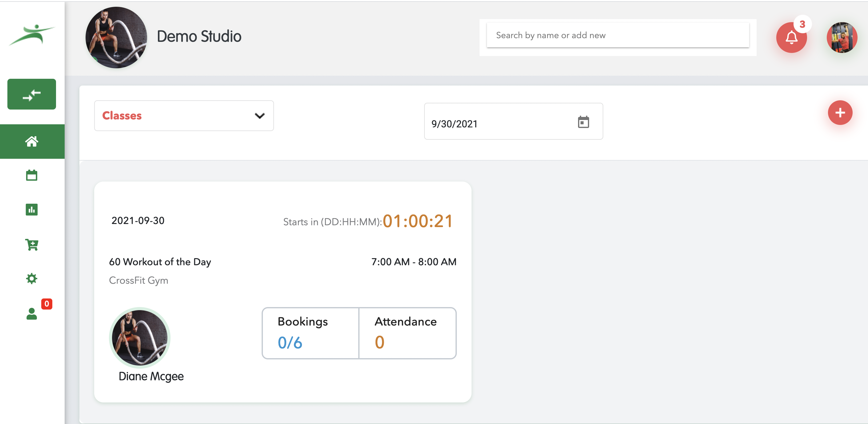Open the Bookings 0/6 box
This screenshot has width=868, height=424.
point(310,333)
